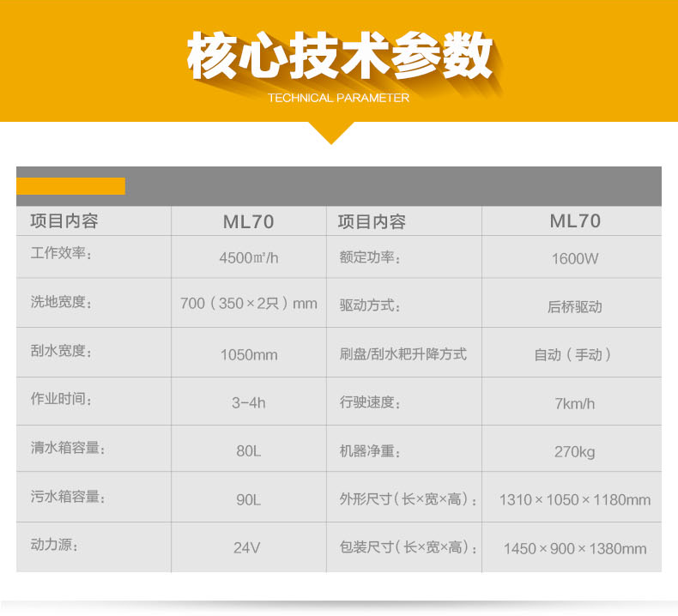
Task: Click the 270kg machine net weight value
Action: (x=574, y=451)
